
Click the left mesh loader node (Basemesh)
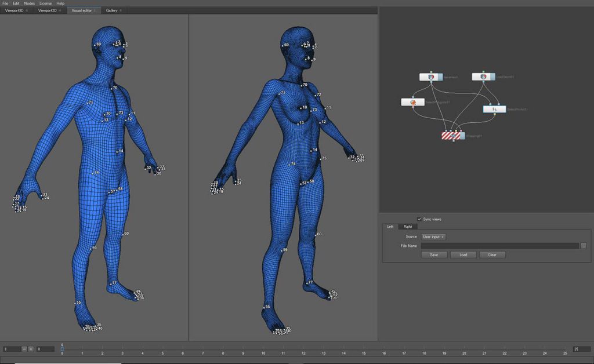(430, 77)
